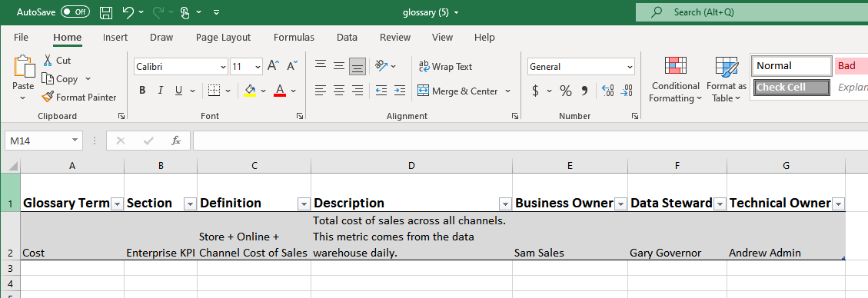Click Decrease Font Size icon
Image resolution: width=868 pixels, height=298 pixels.
point(292,66)
